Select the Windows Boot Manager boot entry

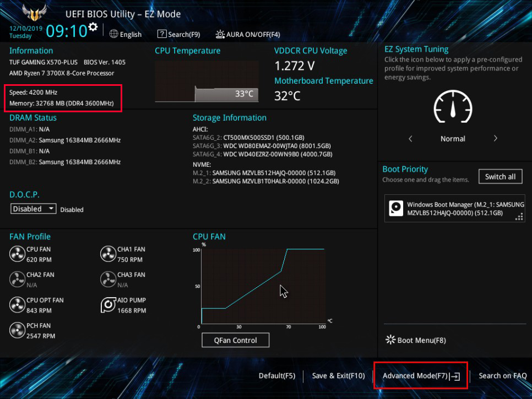pyautogui.click(x=454, y=209)
